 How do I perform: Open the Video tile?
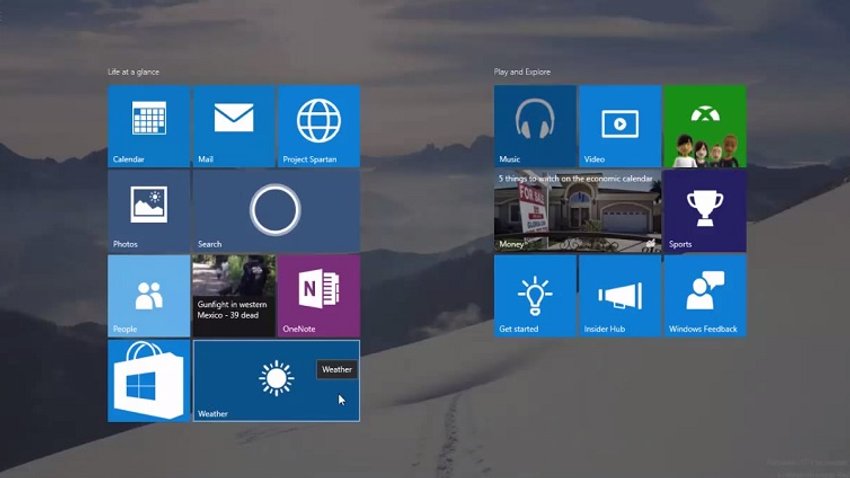click(620, 126)
